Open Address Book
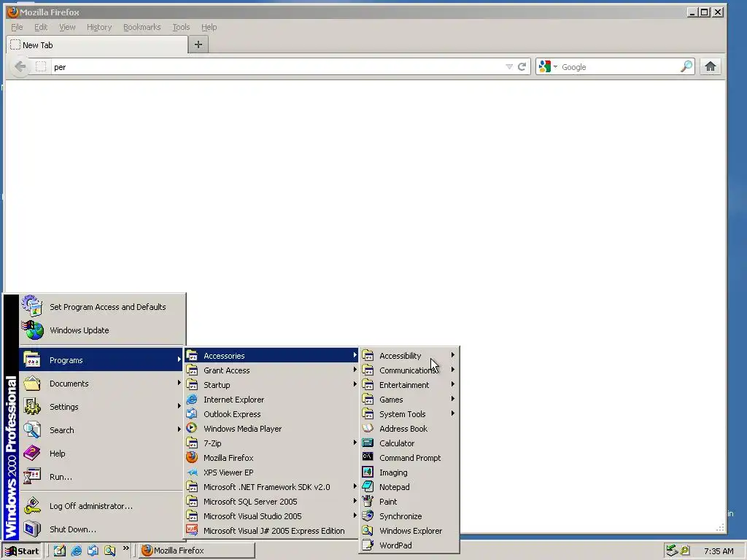 pyautogui.click(x=409, y=429)
